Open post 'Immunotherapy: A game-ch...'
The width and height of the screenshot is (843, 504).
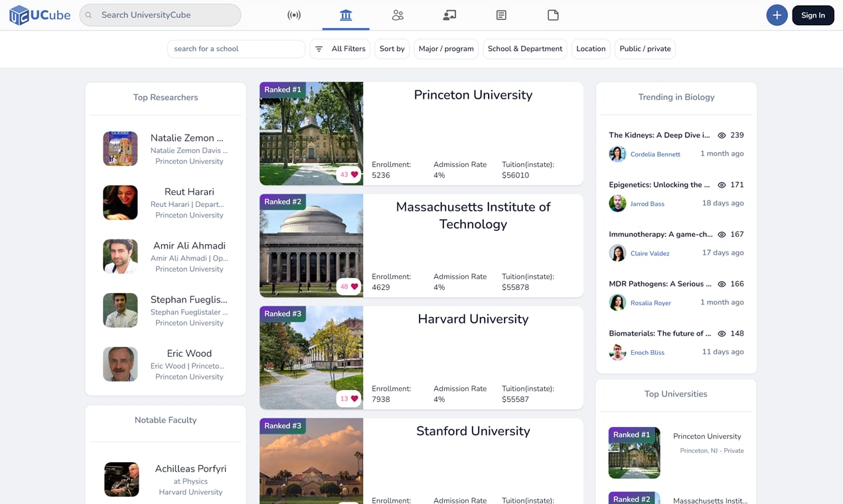click(x=660, y=234)
